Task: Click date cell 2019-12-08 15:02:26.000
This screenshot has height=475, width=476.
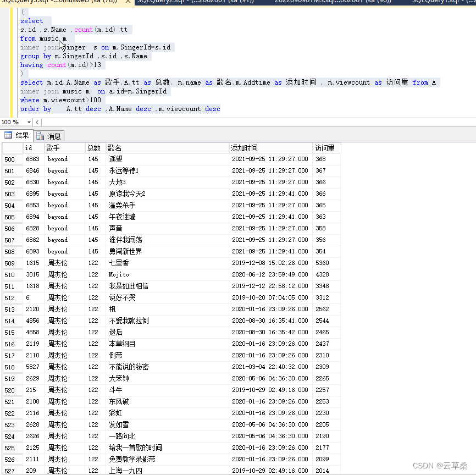Action: pyautogui.click(x=271, y=263)
